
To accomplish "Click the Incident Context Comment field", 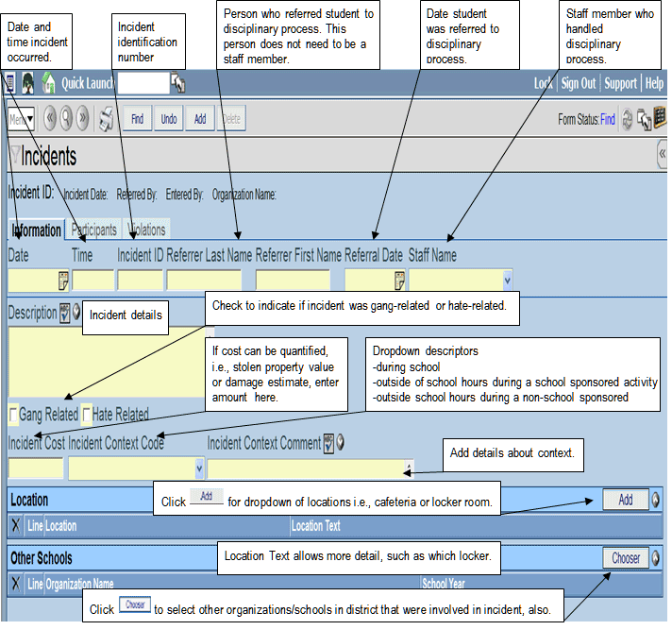I will click(x=306, y=468).
